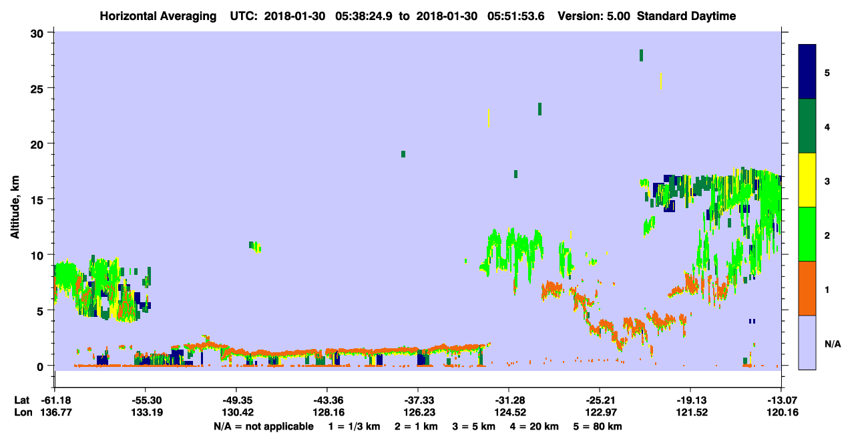Click the latitude value -49.35
Screen dimensions: 868x445
[x=236, y=400]
